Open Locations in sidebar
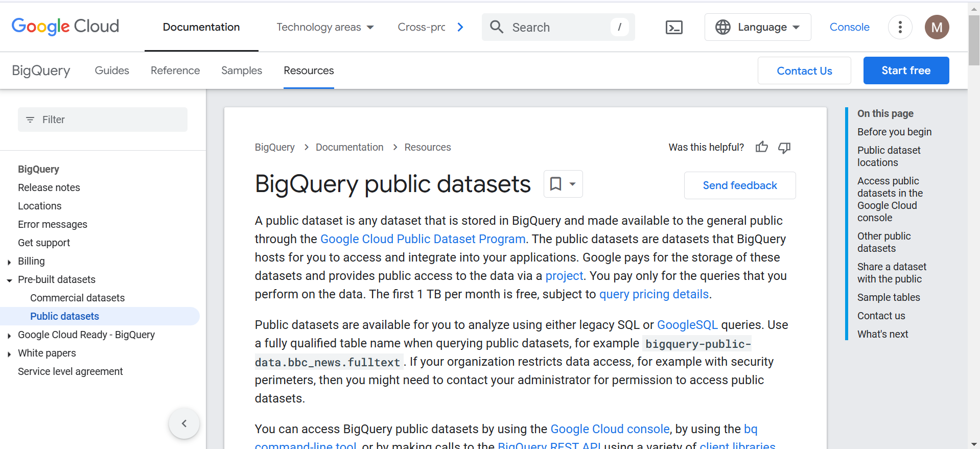 [40, 206]
